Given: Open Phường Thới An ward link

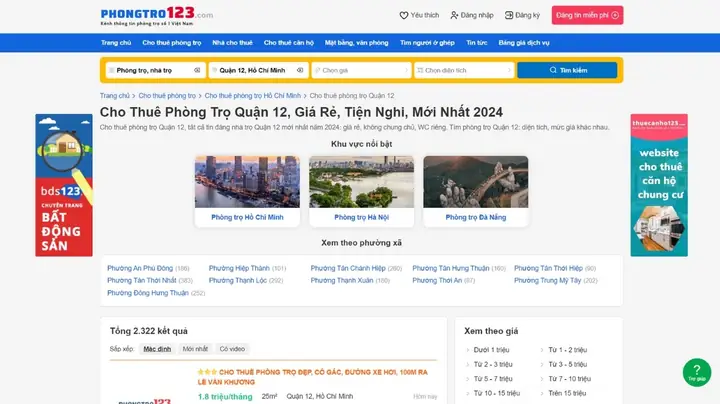Looking at the screenshot, I should click(437, 281).
